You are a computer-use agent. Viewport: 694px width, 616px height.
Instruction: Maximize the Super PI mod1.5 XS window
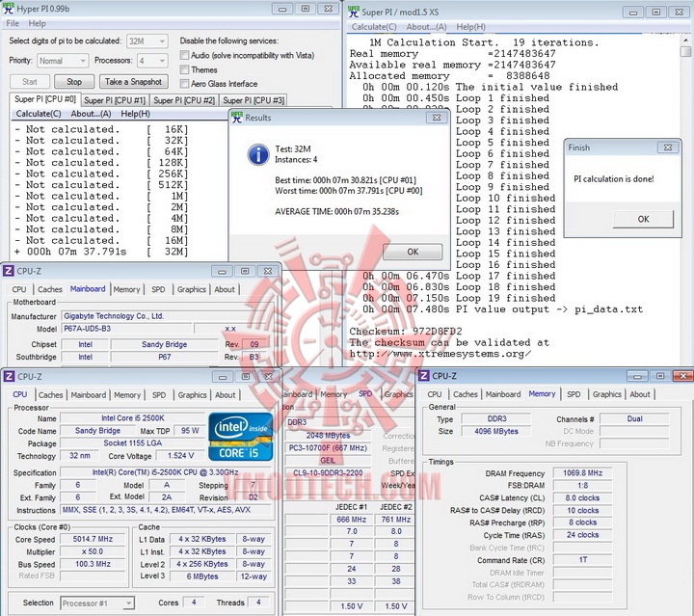pyautogui.click(x=656, y=12)
